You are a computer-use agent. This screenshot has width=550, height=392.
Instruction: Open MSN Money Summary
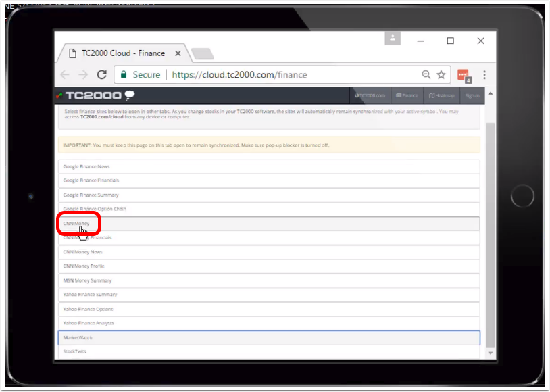tap(269, 280)
